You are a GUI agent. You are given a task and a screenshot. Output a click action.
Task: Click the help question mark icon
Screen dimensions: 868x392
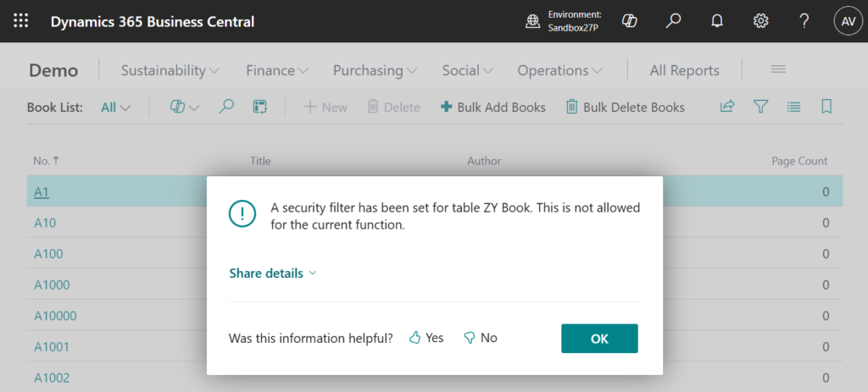[x=804, y=21]
